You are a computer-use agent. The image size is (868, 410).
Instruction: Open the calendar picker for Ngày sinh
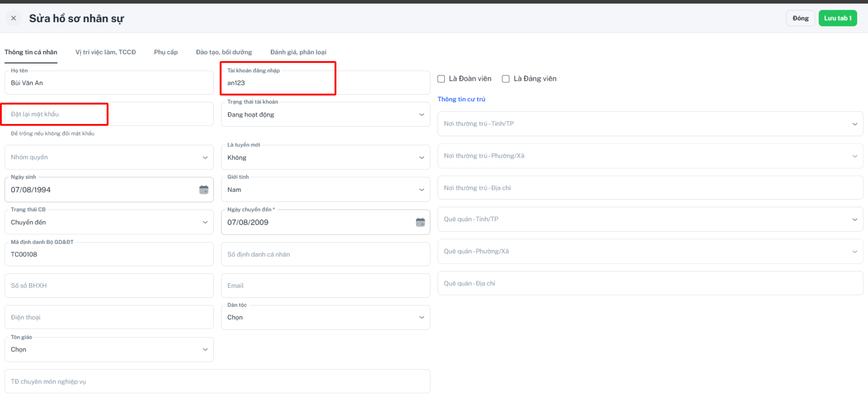(204, 190)
